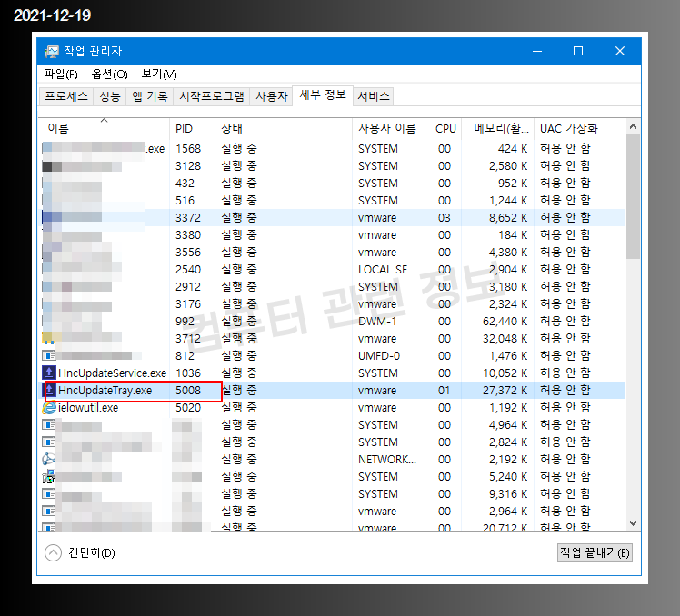
Task: Sort by the 메모리(활... column header
Action: tap(498, 128)
